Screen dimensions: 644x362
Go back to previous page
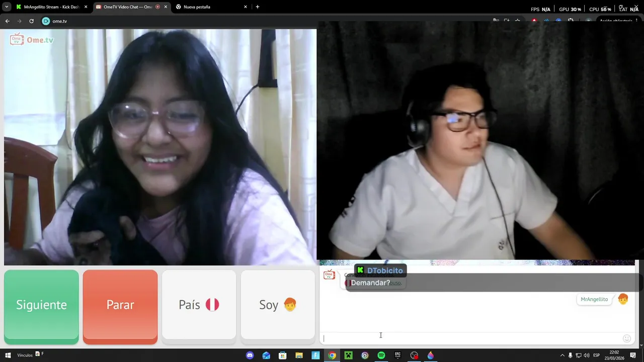[7, 21]
